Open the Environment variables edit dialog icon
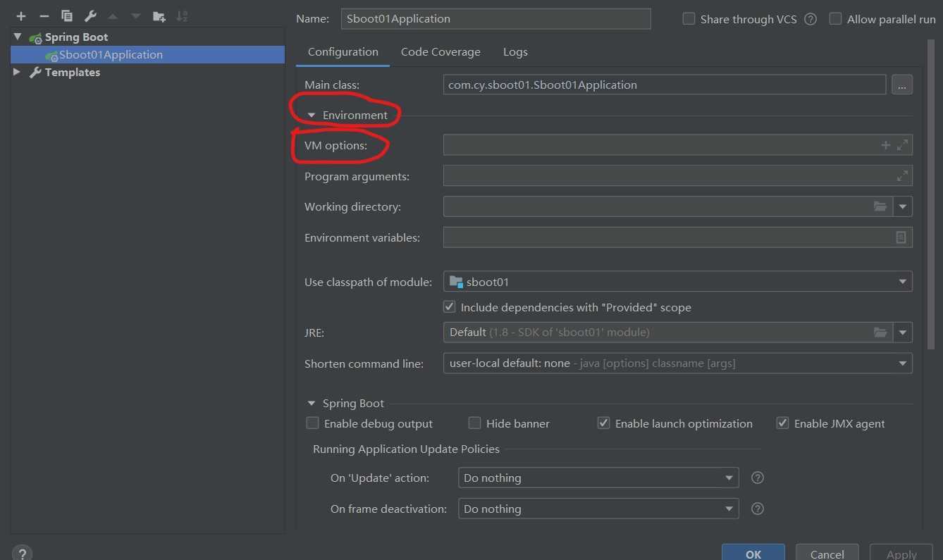Viewport: 943px width, 560px height. [901, 237]
